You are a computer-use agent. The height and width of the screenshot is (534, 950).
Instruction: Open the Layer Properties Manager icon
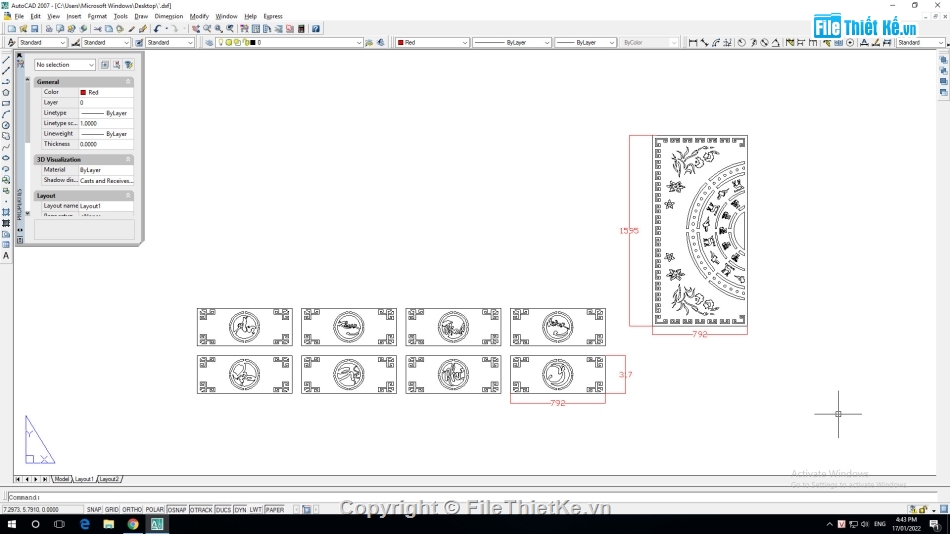(x=209, y=42)
